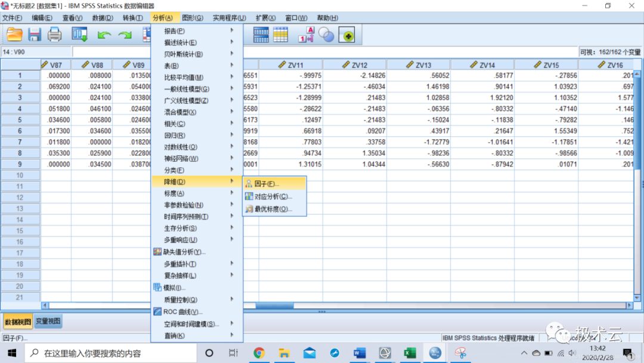Expand the 报告(P) submenu
Viewport: 644px width, 363px height.
click(197, 31)
